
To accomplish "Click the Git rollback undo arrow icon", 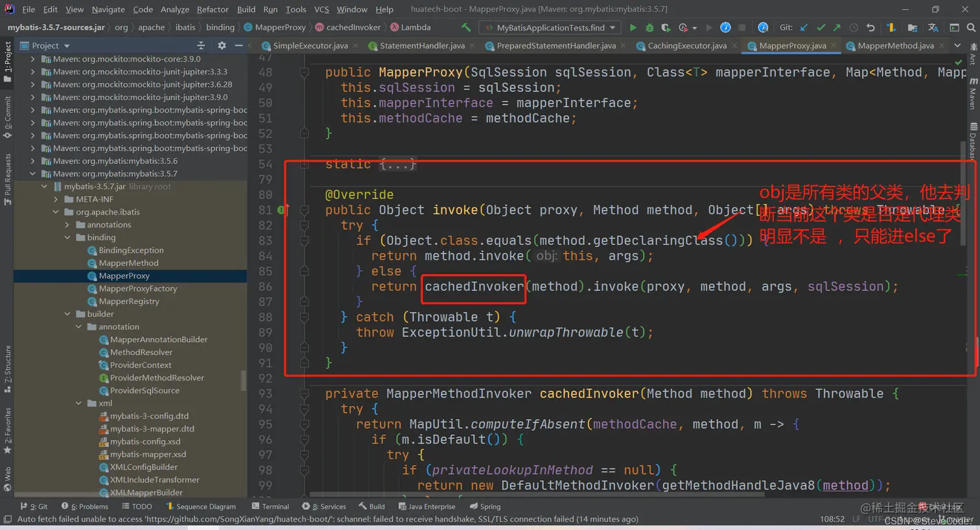I will (x=870, y=27).
